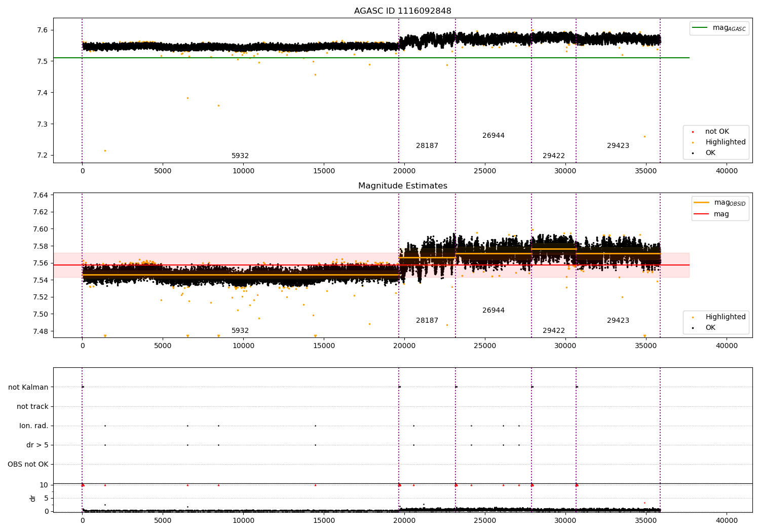Click obsid label 29423 in the AGASC ID plot
This screenshot has height=532, width=760.
click(618, 146)
